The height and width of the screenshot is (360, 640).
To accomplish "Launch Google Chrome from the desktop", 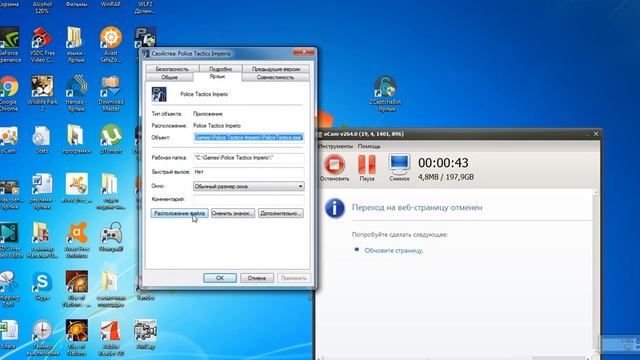I will click(9, 93).
